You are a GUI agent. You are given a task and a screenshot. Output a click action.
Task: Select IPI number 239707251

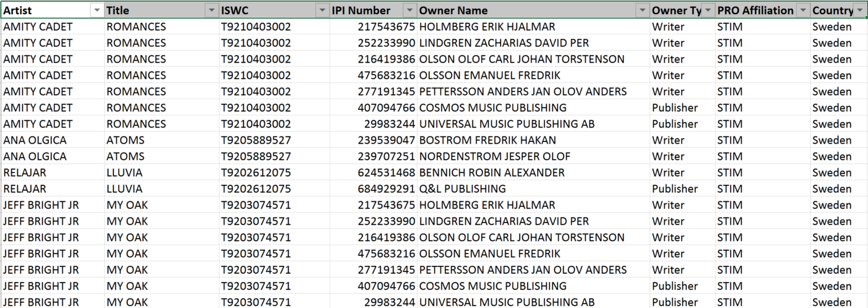(x=374, y=156)
